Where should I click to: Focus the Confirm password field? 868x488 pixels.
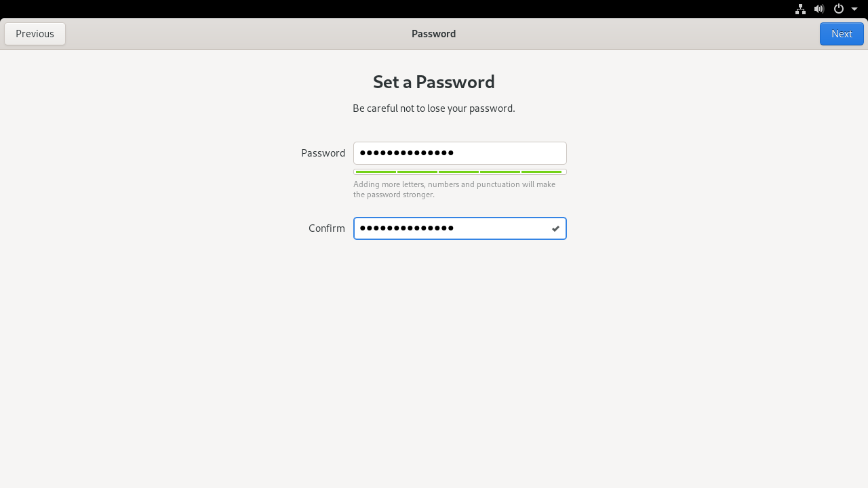pyautogui.click(x=460, y=228)
